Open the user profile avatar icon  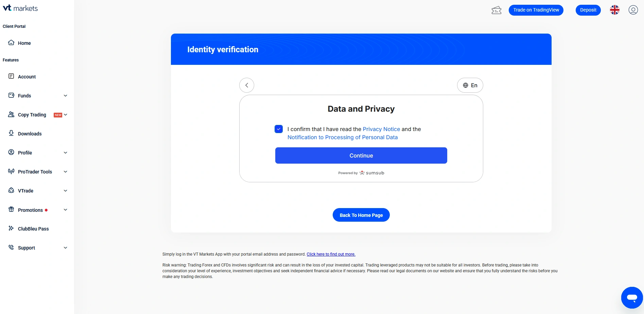click(x=633, y=10)
